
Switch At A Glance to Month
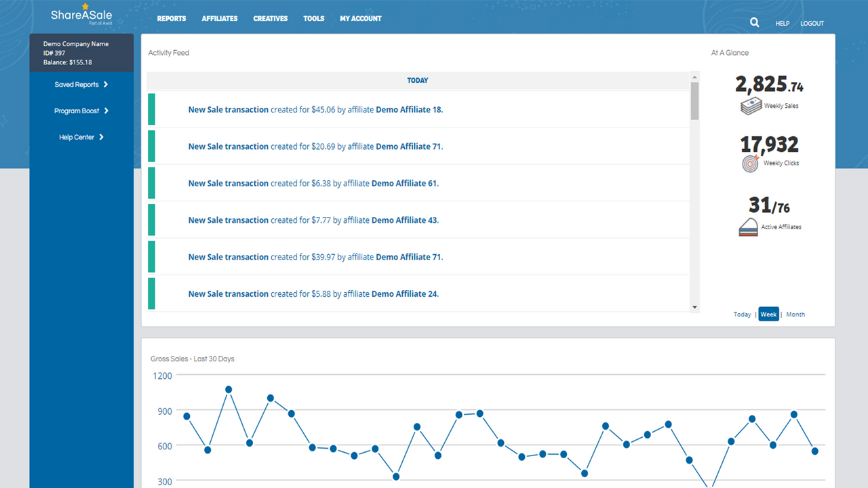click(795, 314)
